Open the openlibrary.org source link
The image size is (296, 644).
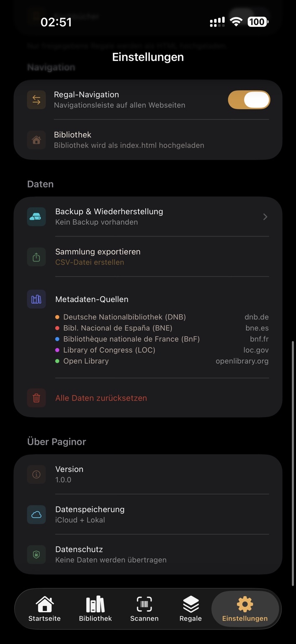pyautogui.click(x=242, y=361)
